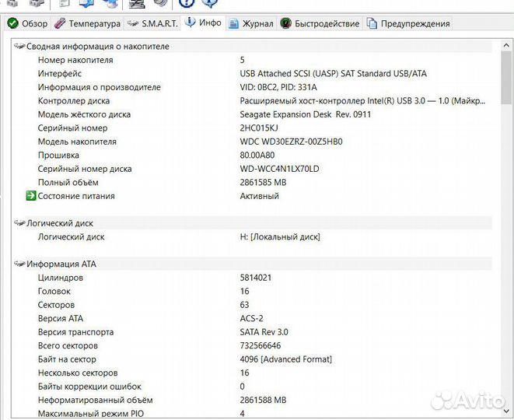Select the Информация о производителе label

click(100, 87)
